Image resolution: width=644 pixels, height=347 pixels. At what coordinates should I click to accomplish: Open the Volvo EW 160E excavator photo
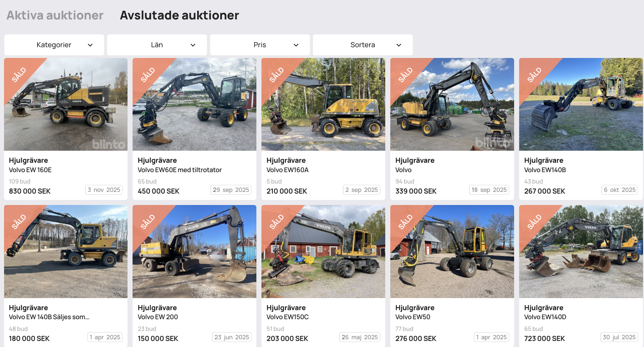click(66, 105)
